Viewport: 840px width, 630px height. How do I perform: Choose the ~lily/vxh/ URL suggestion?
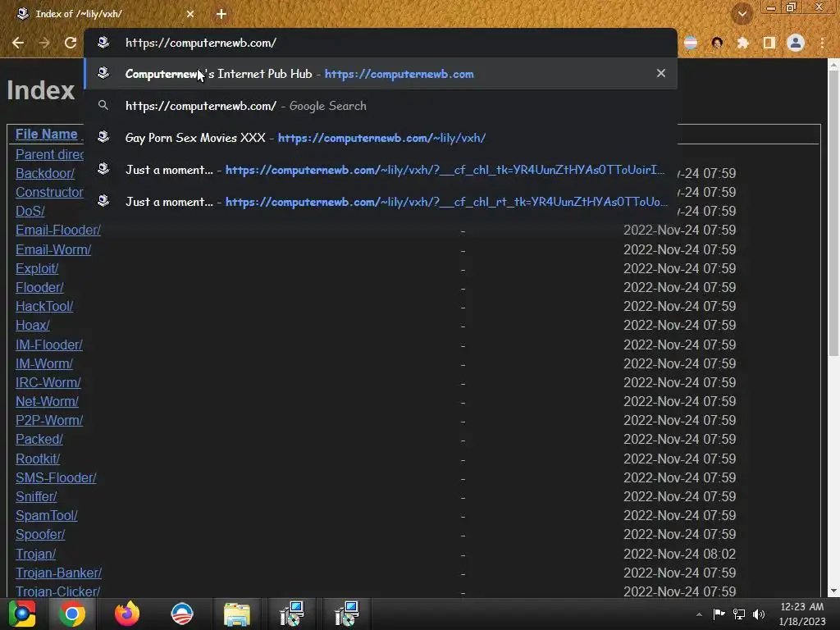click(x=381, y=138)
